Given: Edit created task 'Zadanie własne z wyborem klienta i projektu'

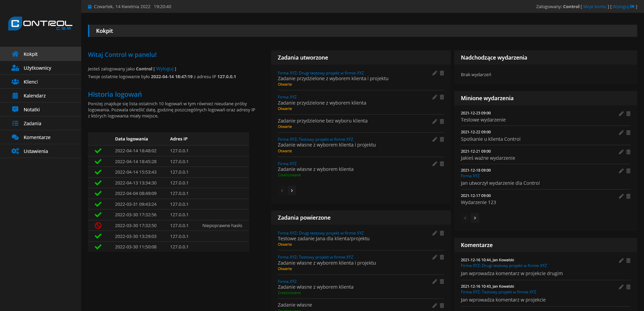Looking at the screenshot, I should click(435, 139).
